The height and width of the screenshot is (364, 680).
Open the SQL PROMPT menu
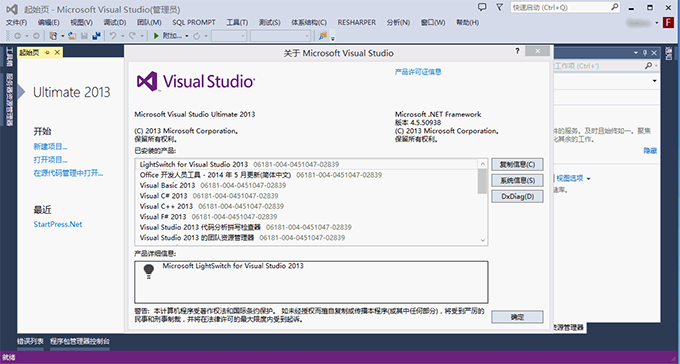tap(194, 23)
